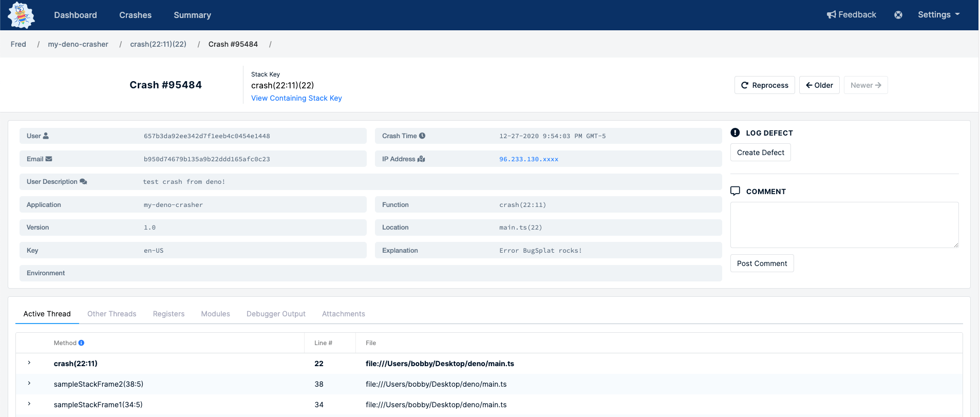980x417 pixels.
Task: Click the Environment field row
Action: click(x=371, y=273)
